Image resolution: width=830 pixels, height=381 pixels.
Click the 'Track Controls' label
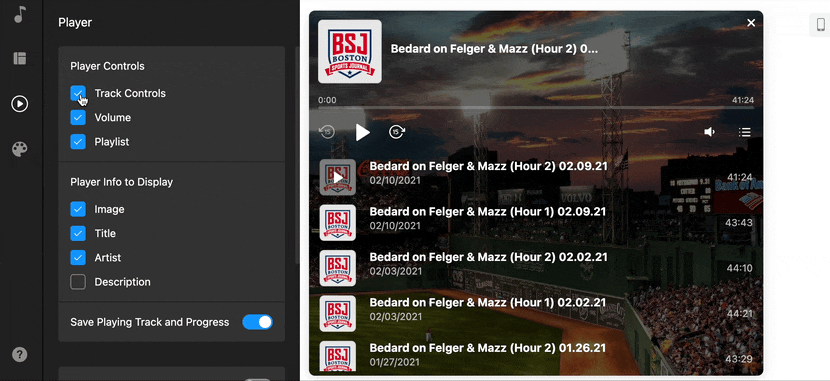(x=130, y=93)
